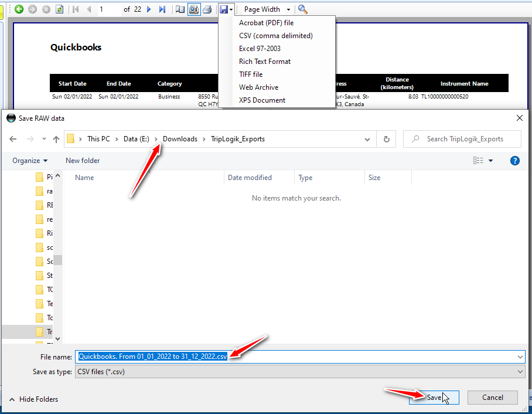Toggle the print layout view icon

pos(194,9)
